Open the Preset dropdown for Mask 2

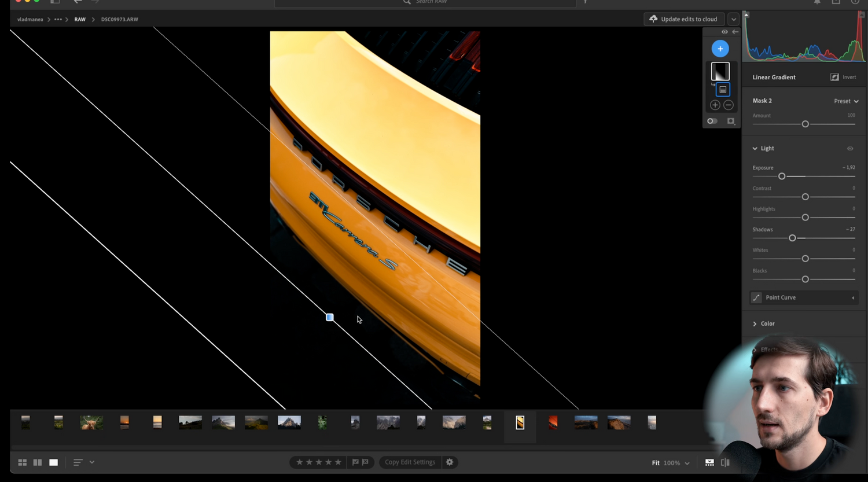pos(846,101)
